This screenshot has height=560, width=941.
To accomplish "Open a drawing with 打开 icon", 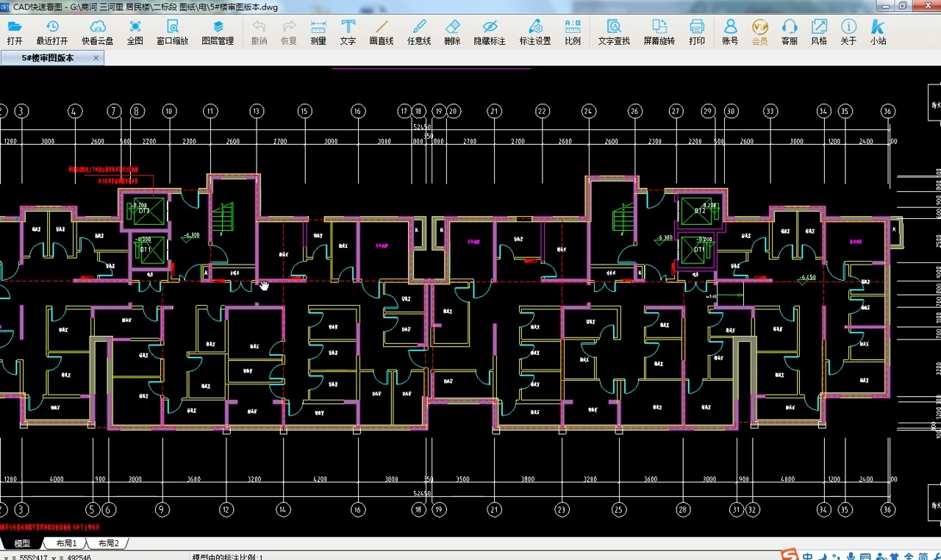I will point(15,32).
